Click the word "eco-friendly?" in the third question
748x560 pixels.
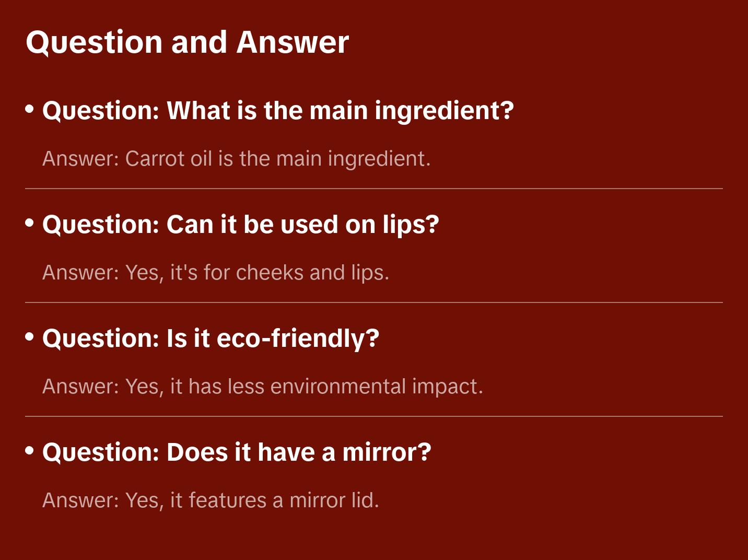pos(298,339)
